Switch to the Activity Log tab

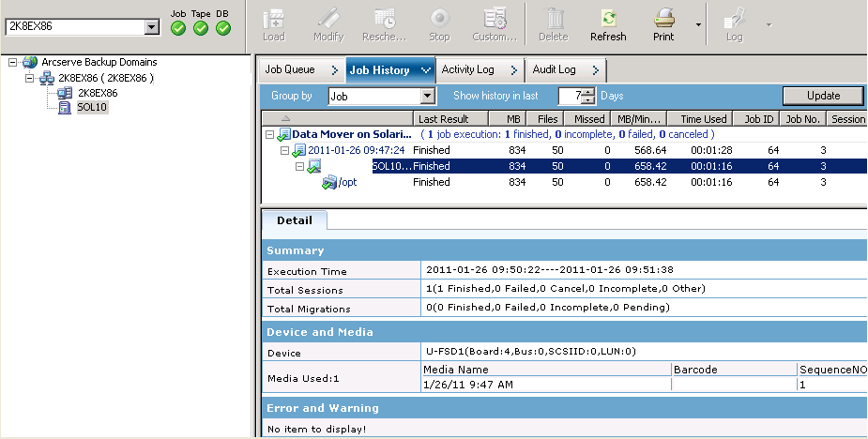[x=467, y=69]
